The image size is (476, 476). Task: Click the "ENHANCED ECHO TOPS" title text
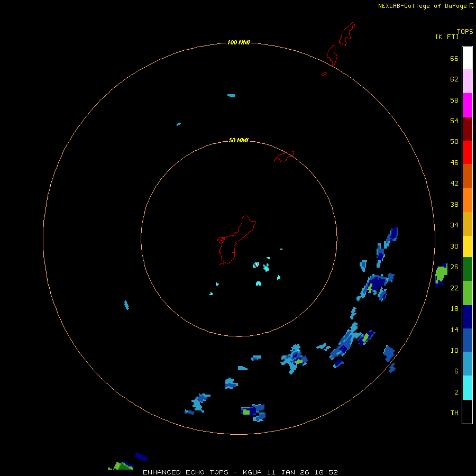pyautogui.click(x=186, y=472)
